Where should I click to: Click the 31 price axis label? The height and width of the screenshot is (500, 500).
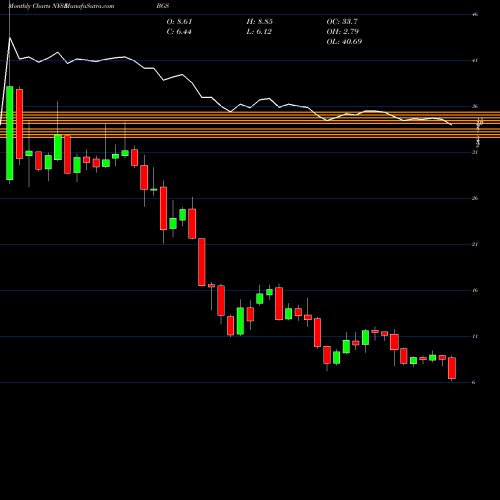[x=475, y=152]
